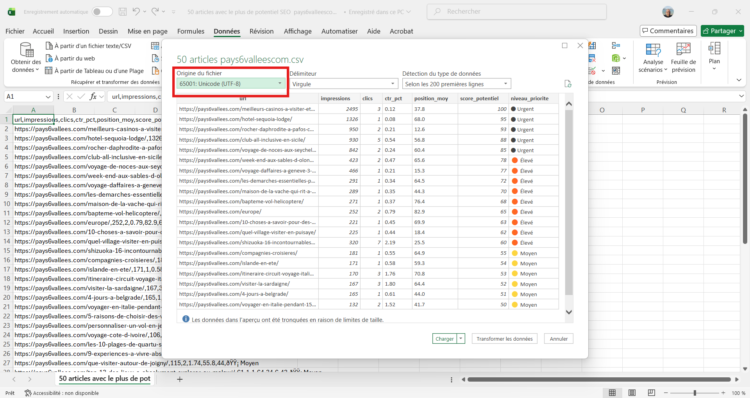Click À partir de Tableau ou d'une Plage

click(x=94, y=71)
